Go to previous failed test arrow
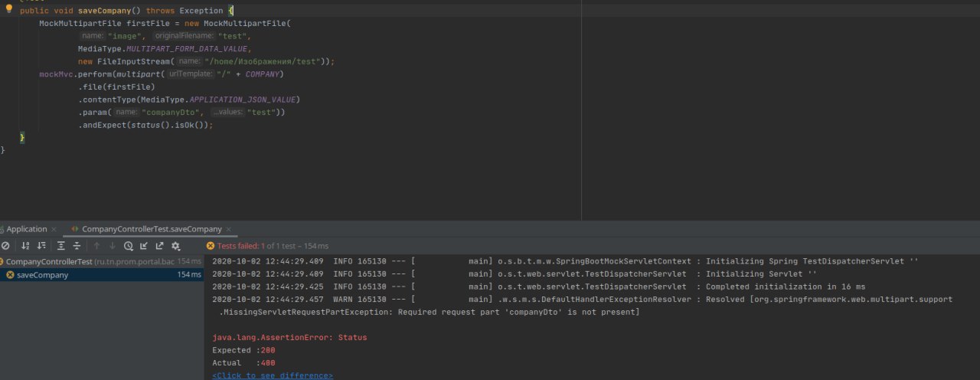This screenshot has width=980, height=380. coord(96,246)
